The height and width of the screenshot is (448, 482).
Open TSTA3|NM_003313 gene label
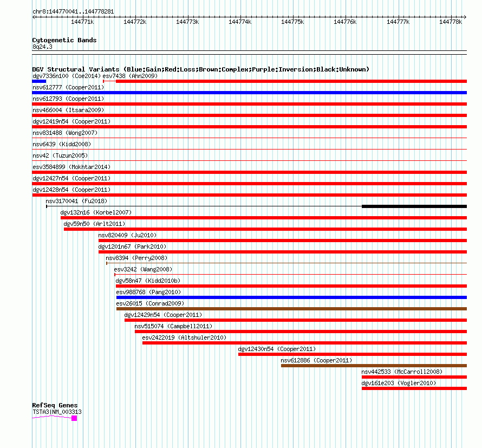57,412
